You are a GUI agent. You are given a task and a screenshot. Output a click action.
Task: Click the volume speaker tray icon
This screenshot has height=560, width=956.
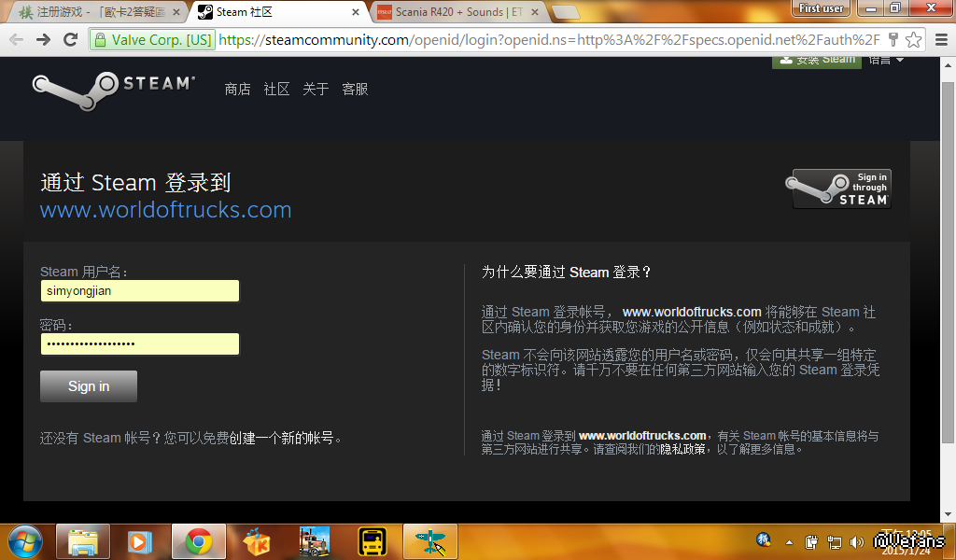coord(857,541)
